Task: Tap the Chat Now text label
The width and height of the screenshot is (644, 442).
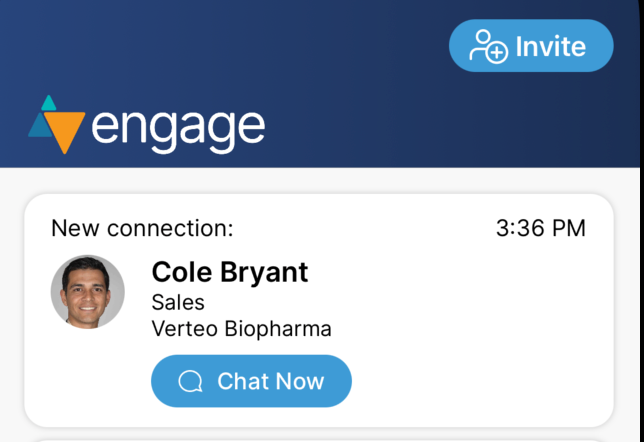Action: (x=270, y=381)
